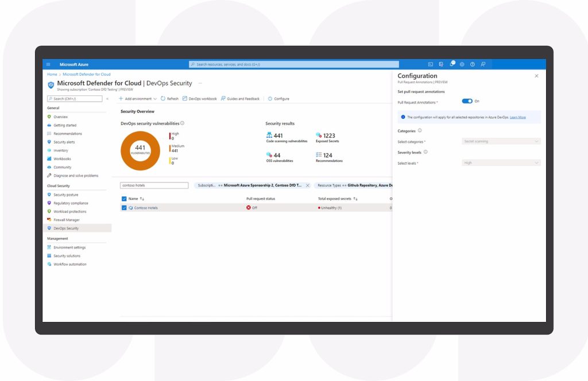
Task: Open the notifications bell icon
Action: pyautogui.click(x=451, y=64)
